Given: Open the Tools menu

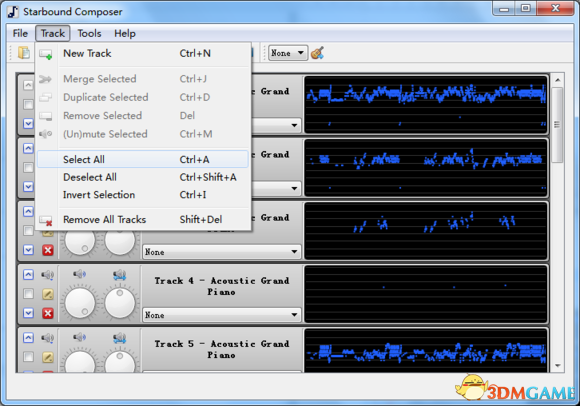Looking at the screenshot, I should click(89, 34).
